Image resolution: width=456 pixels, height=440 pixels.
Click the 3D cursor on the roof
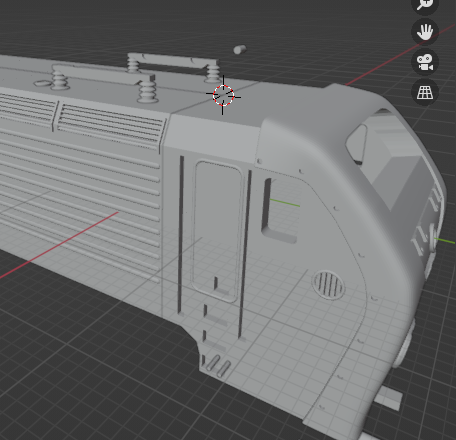pyautogui.click(x=223, y=95)
